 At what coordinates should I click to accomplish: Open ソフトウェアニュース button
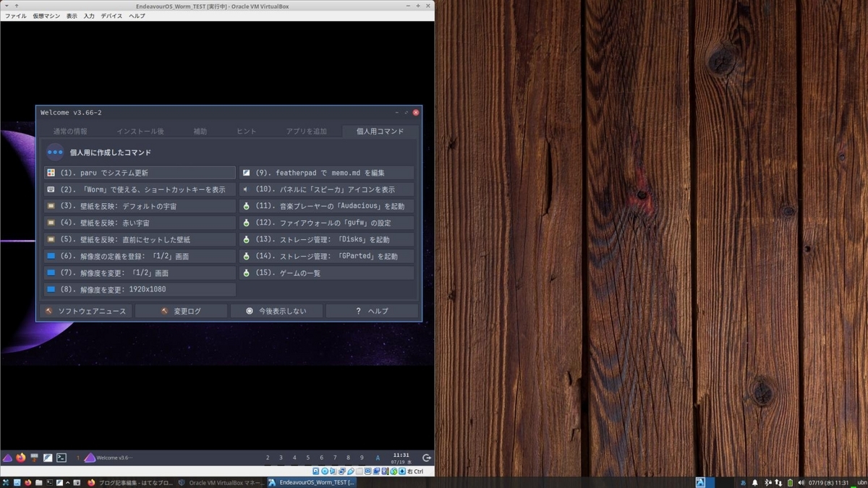pyautogui.click(x=86, y=311)
